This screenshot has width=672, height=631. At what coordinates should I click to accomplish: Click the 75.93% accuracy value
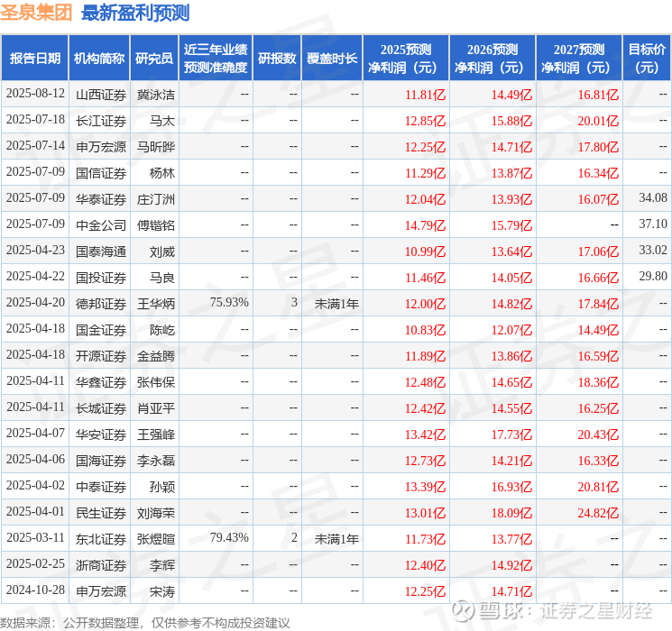(229, 302)
